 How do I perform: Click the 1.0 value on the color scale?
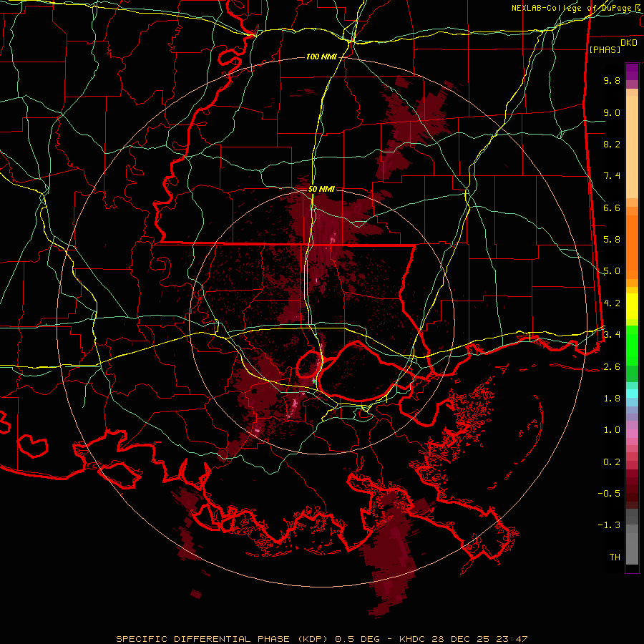coord(612,430)
